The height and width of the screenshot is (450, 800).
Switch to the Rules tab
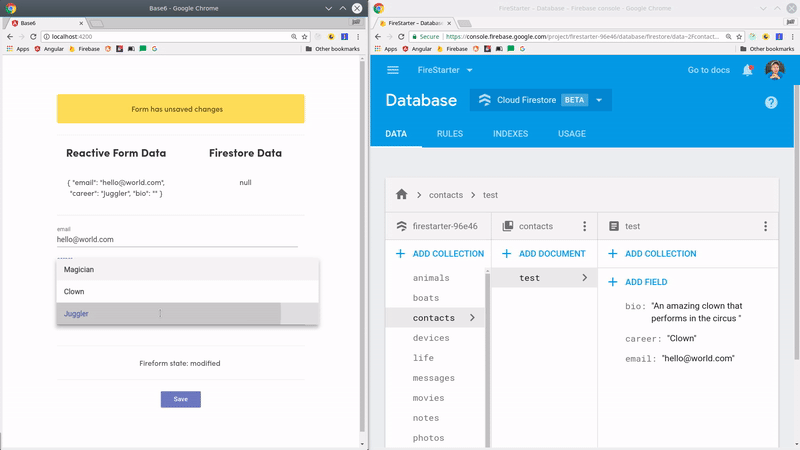449,134
